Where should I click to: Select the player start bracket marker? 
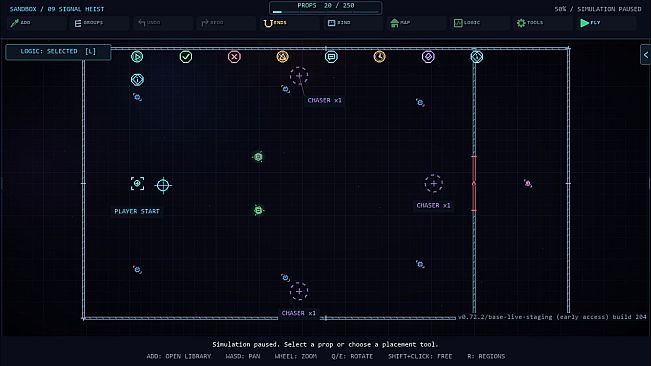[137, 183]
